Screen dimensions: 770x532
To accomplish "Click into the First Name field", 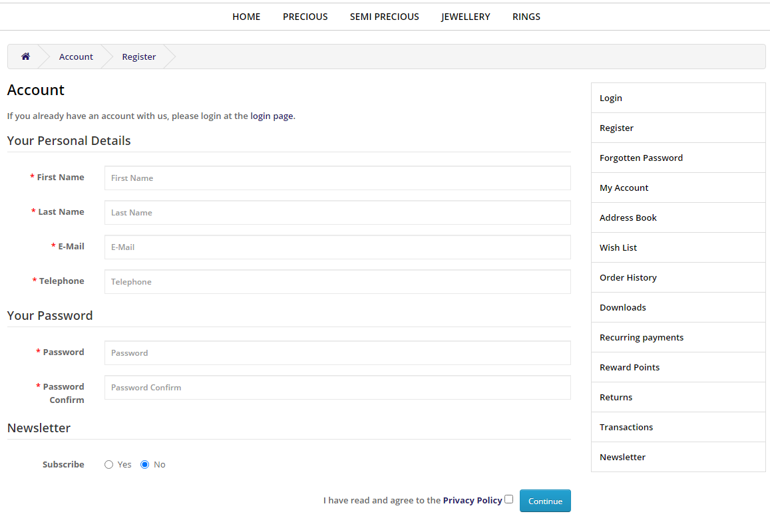I will pos(337,178).
